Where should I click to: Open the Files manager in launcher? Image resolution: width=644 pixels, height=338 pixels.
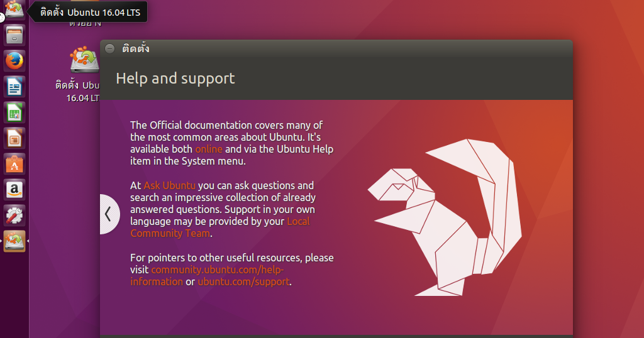coord(14,35)
